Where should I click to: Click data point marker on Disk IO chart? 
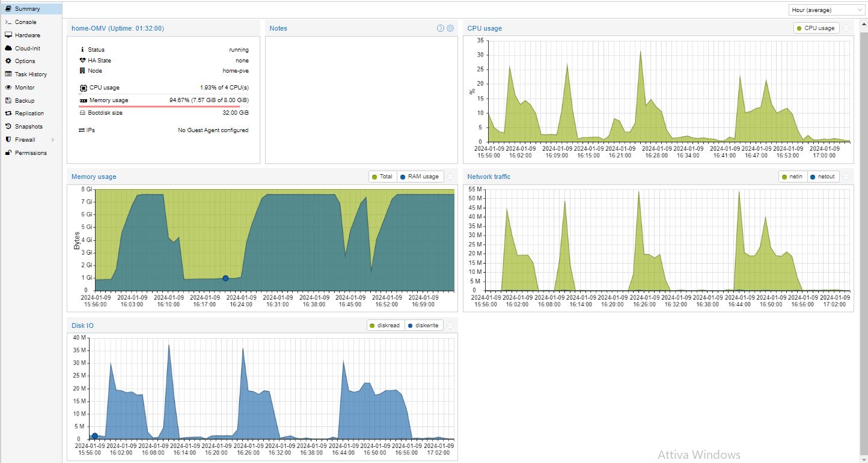(94, 436)
